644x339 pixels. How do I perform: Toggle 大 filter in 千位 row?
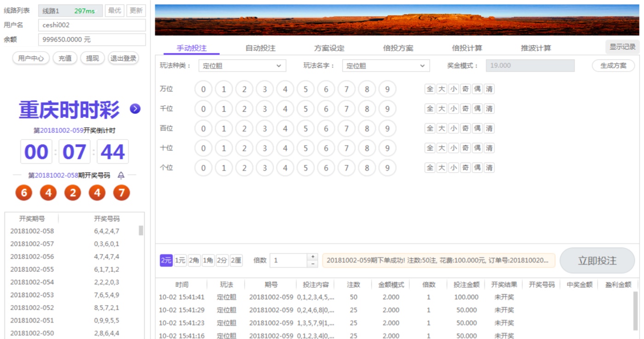point(442,109)
